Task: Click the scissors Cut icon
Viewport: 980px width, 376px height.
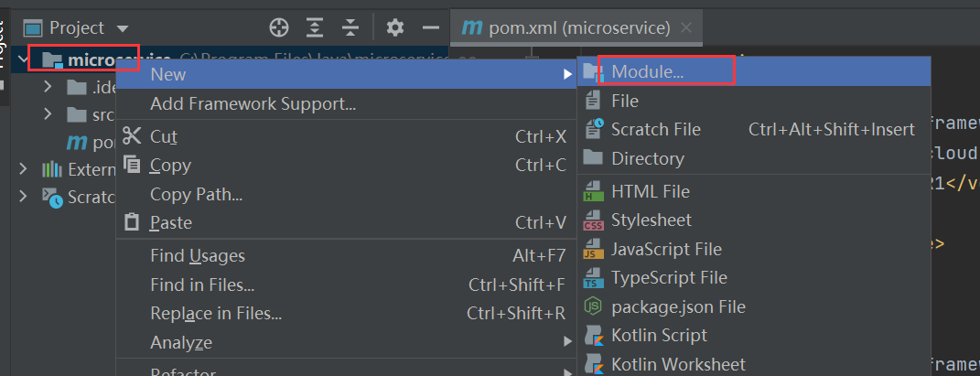Action: tap(132, 135)
